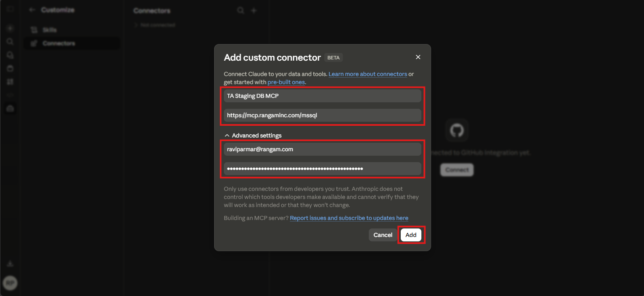Open the chats bubble icon in sidebar
The image size is (644, 296).
coord(10,55)
